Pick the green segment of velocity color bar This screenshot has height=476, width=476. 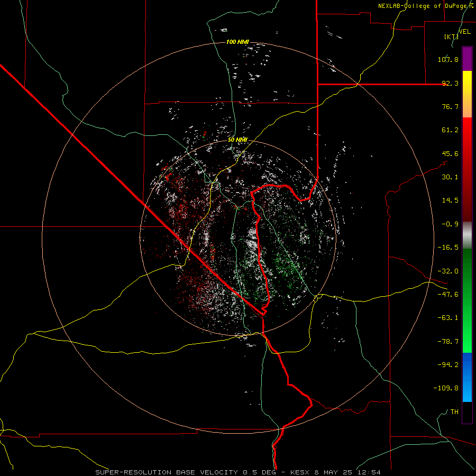click(x=467, y=300)
